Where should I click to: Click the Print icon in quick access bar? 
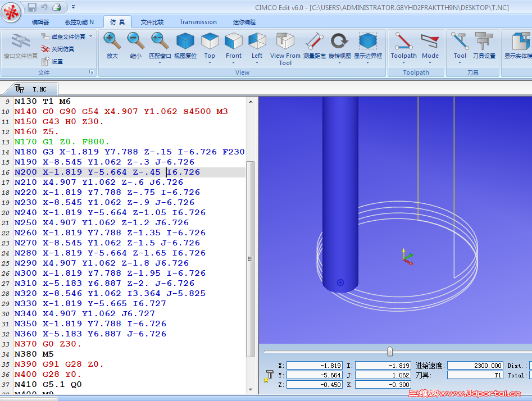(x=57, y=7)
